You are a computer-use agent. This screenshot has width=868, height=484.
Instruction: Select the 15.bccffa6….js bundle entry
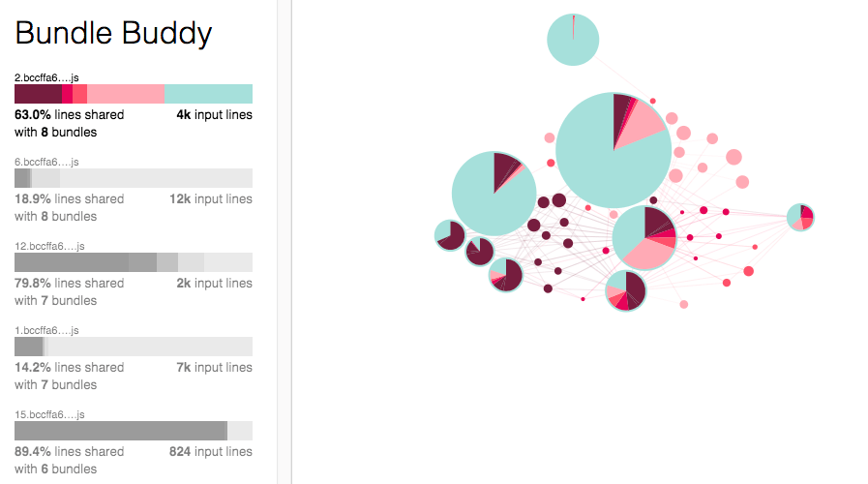coord(134,442)
